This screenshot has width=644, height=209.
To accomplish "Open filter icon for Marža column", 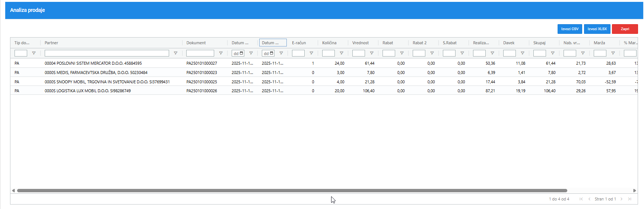I will click(613, 53).
